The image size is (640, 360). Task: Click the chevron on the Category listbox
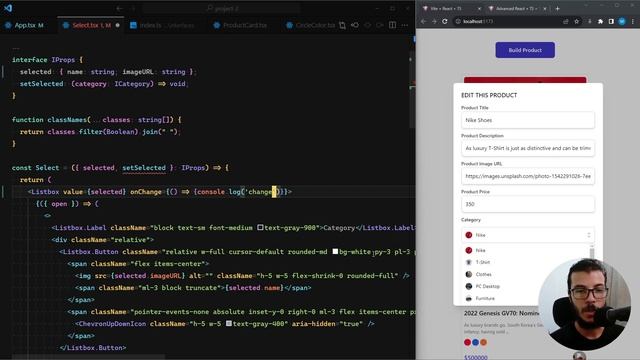589,235
